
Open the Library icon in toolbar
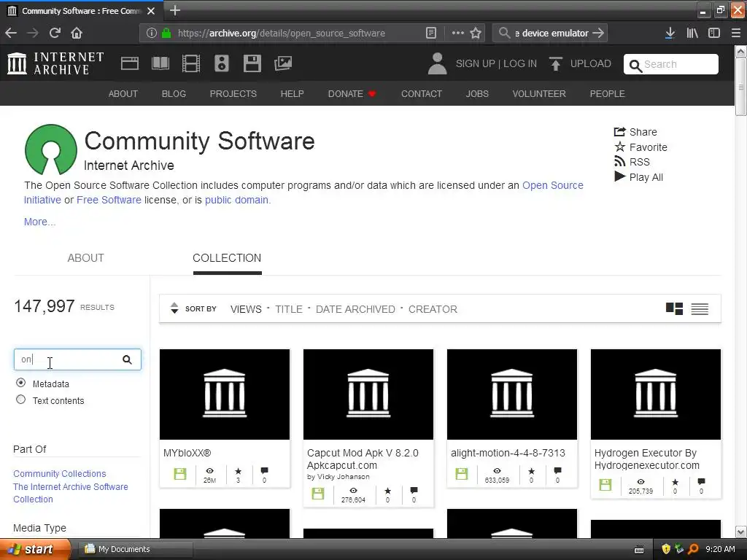(692, 33)
